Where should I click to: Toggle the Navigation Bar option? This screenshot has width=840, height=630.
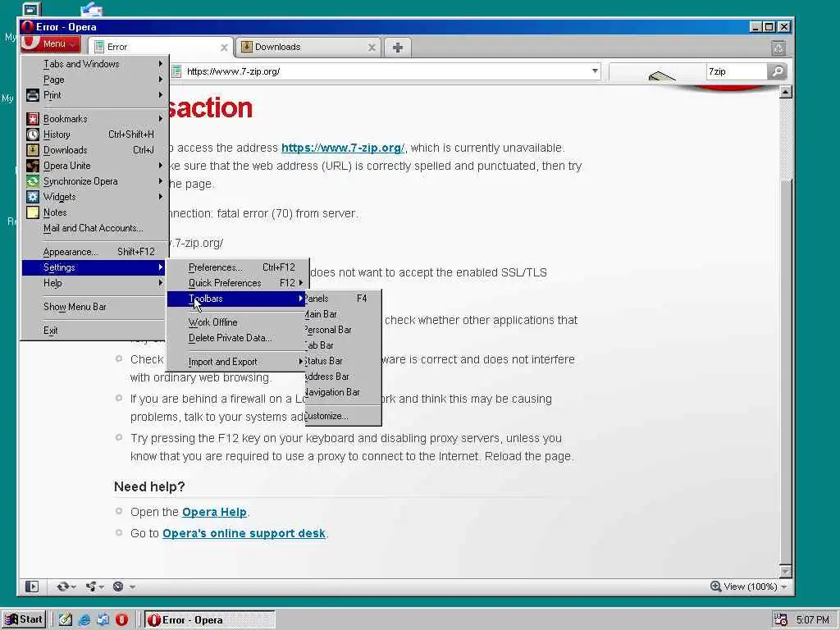click(343, 391)
